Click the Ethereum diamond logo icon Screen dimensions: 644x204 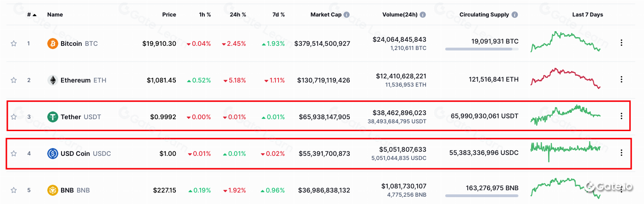53,80
